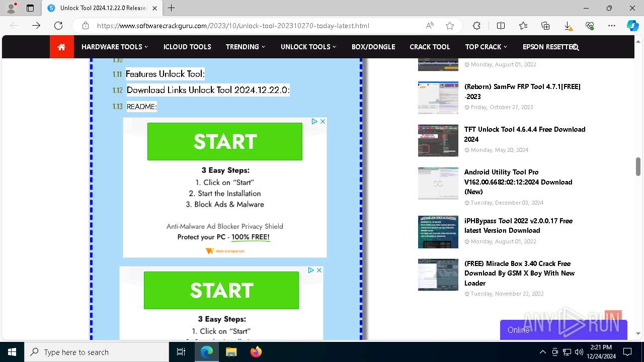This screenshot has width=644, height=362.
Task: Open the ICLOUD TOOLS menu item
Action: [x=187, y=47]
